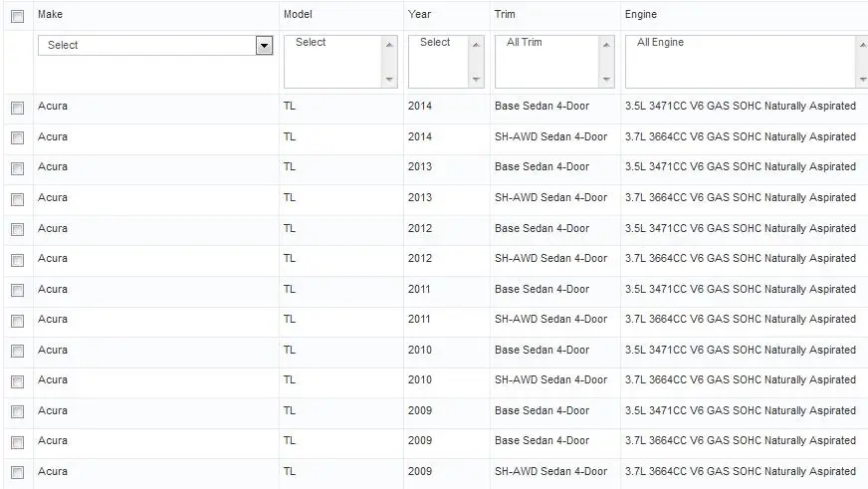Check the 2011 SH-AWD Sedan row checkbox
Screen dimensions: 868x489
18,321
